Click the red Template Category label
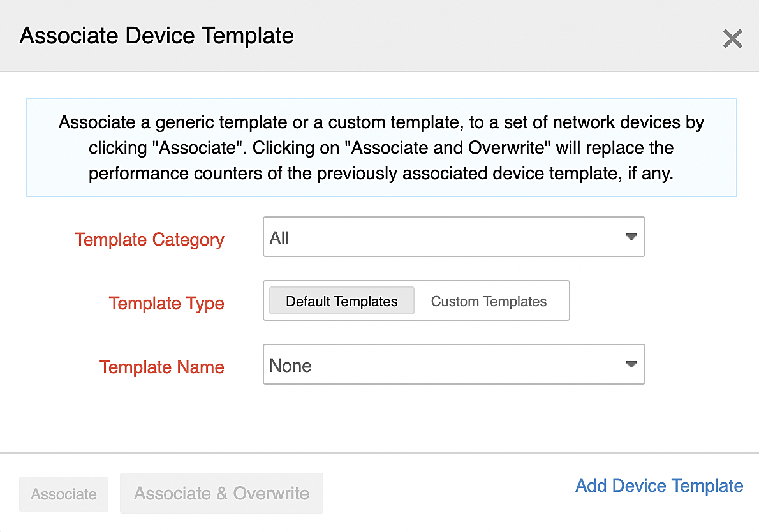Viewport: 759px width, 532px height. [149, 240]
